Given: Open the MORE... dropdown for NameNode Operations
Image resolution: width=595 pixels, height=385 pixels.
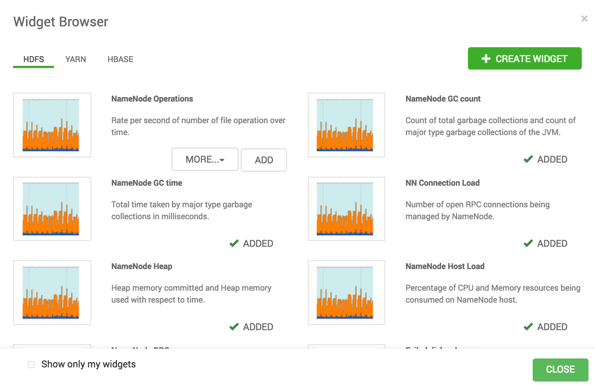Looking at the screenshot, I should click(205, 160).
